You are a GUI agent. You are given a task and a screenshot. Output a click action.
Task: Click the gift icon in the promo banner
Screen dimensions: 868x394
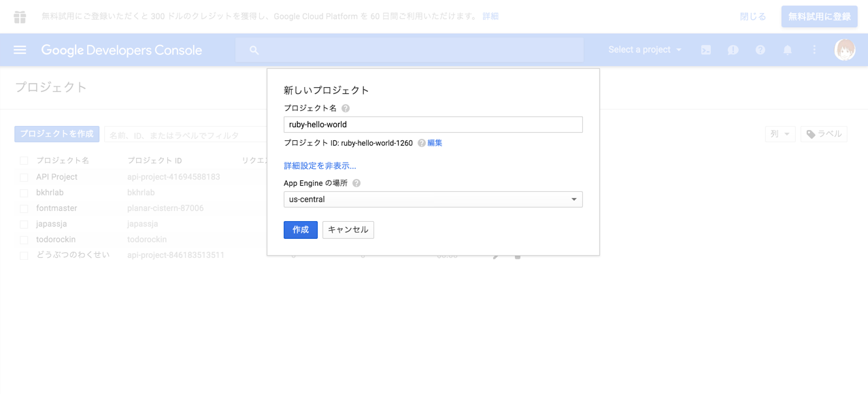pos(20,16)
